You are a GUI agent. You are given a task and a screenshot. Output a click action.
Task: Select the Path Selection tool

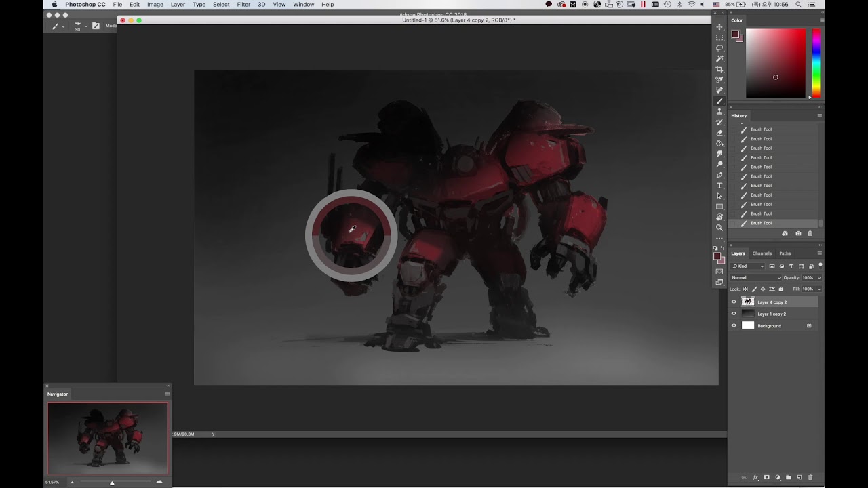pyautogui.click(x=719, y=196)
